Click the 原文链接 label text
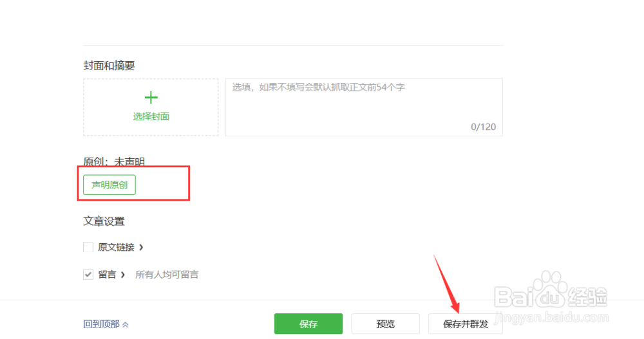Screen dimensions: 644x339 [116, 247]
